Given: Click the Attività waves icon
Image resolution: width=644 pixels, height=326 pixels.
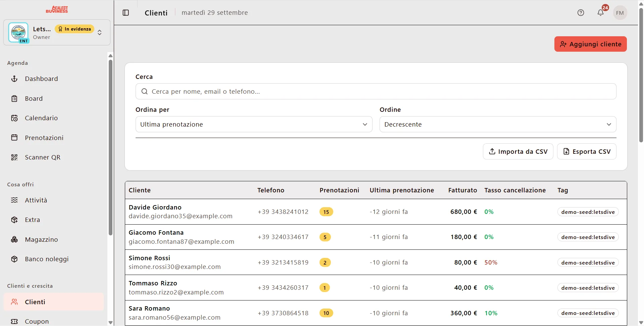Looking at the screenshot, I should 14,200.
